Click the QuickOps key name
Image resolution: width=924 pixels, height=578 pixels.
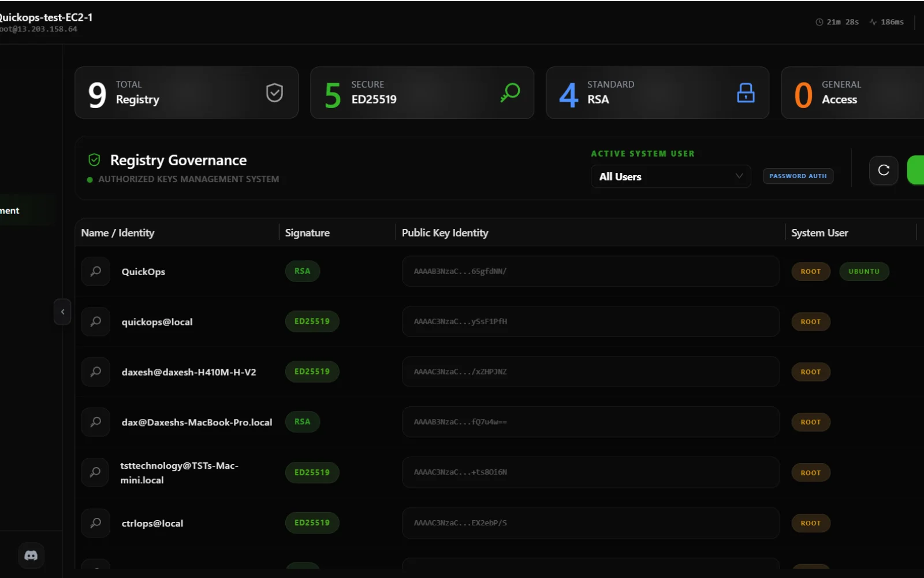coord(143,272)
